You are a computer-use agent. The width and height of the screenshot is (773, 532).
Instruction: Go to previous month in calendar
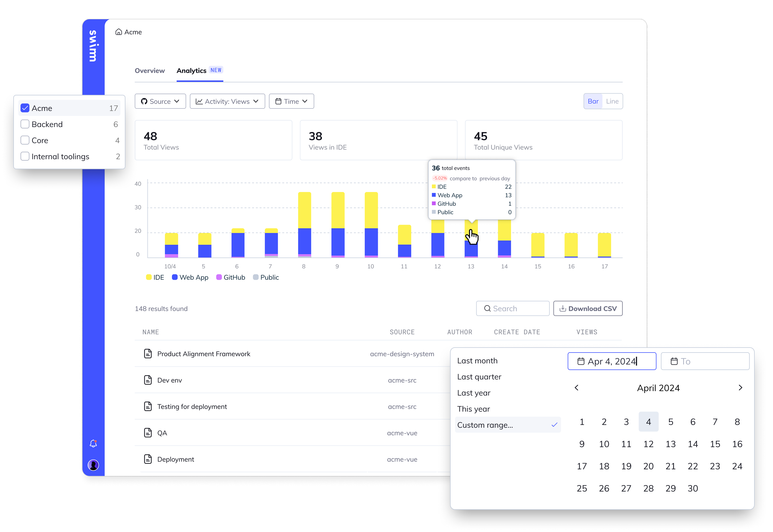pyautogui.click(x=577, y=388)
